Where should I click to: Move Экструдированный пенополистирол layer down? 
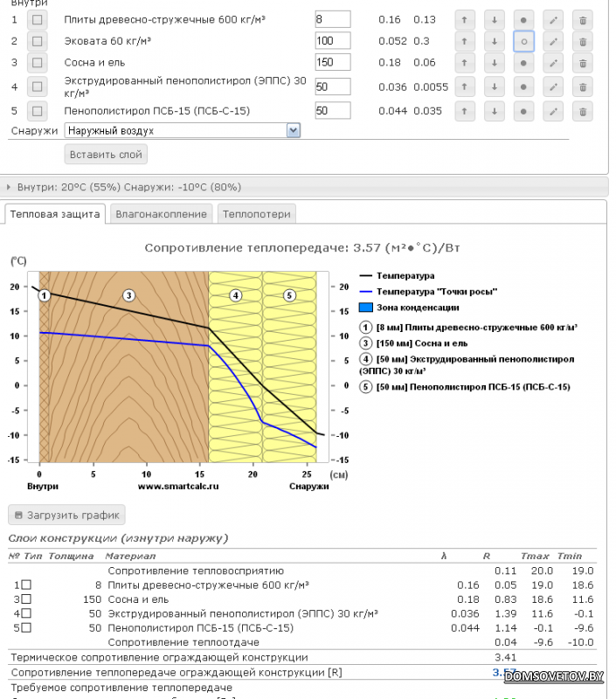(495, 87)
